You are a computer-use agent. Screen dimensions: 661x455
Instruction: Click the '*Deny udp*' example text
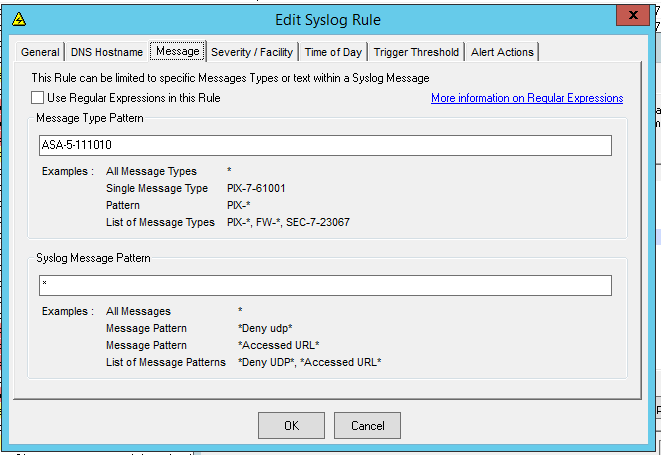(265, 328)
